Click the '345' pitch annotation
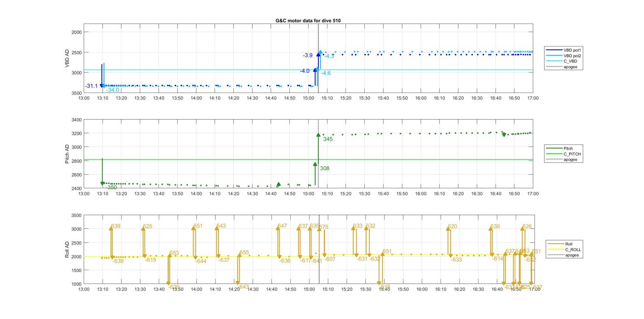The width and height of the screenshot is (644, 319). [328, 139]
